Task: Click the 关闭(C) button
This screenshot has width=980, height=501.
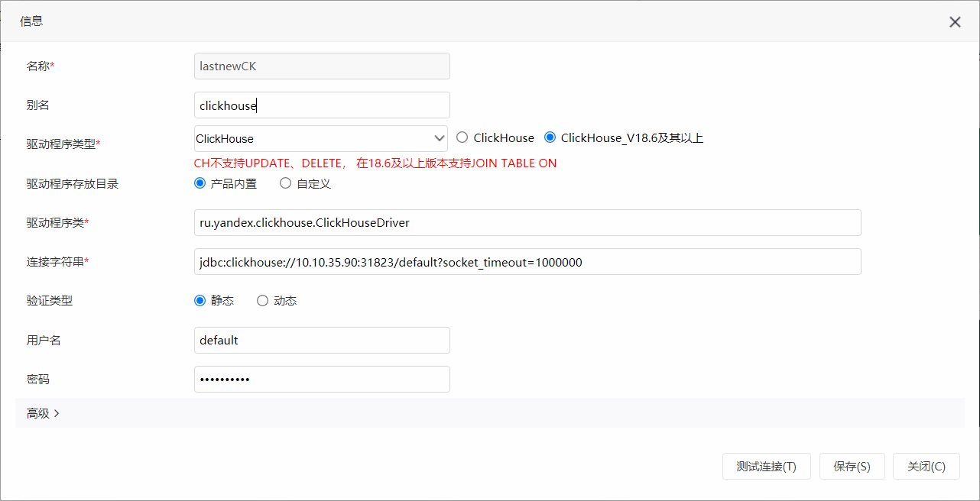Action: pos(926,467)
